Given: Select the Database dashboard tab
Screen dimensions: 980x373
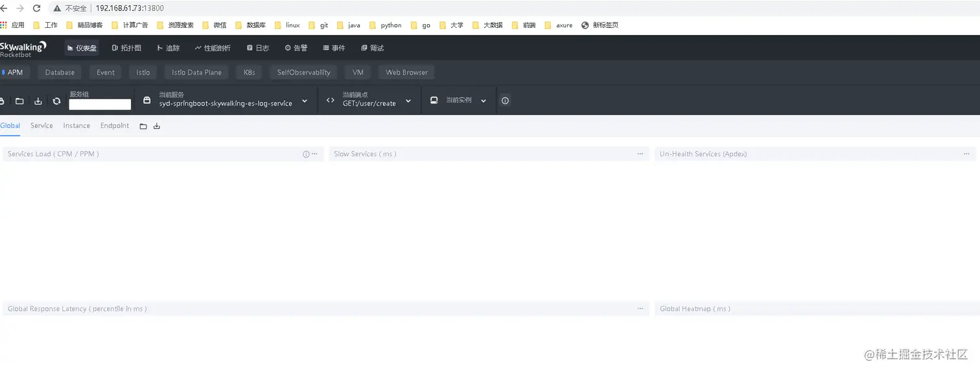Looking at the screenshot, I should point(60,73).
